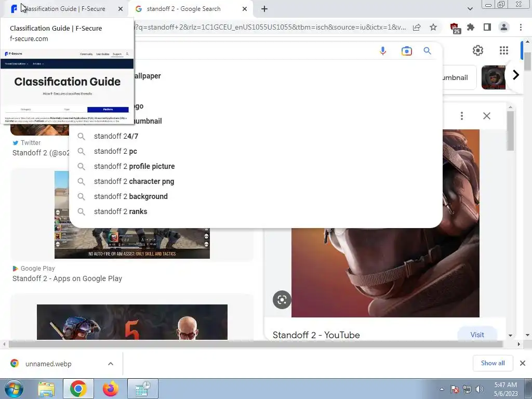The width and height of the screenshot is (532, 399).
Task: Search by voice using microphone icon
Action: [383, 51]
